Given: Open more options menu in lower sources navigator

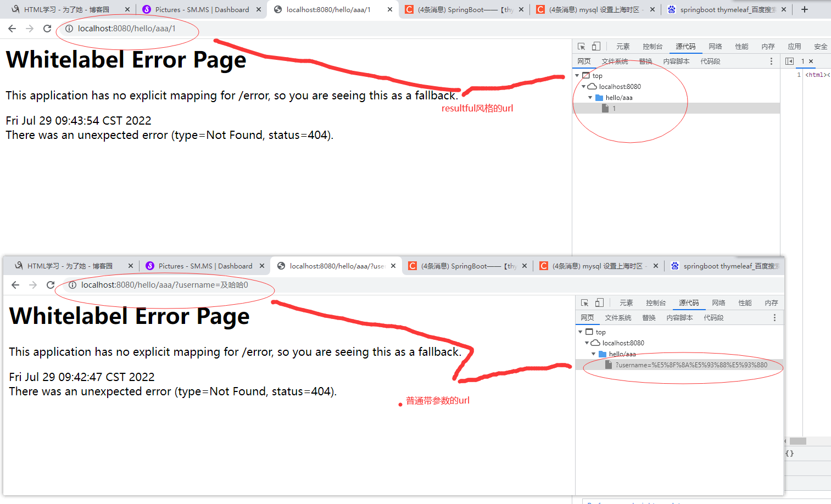Looking at the screenshot, I should coord(774,318).
